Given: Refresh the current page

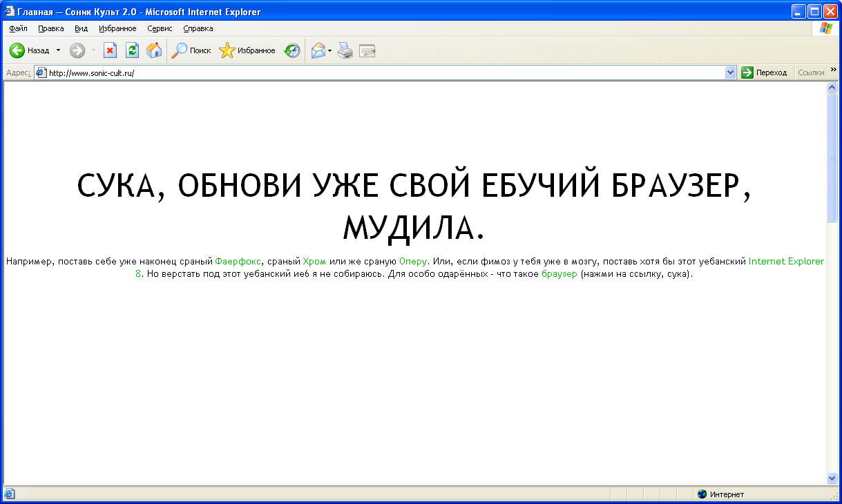Looking at the screenshot, I should (x=131, y=50).
